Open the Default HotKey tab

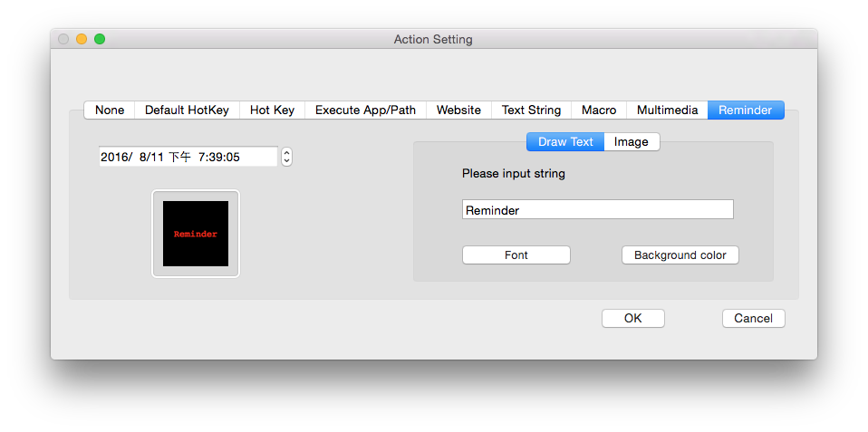tap(187, 110)
